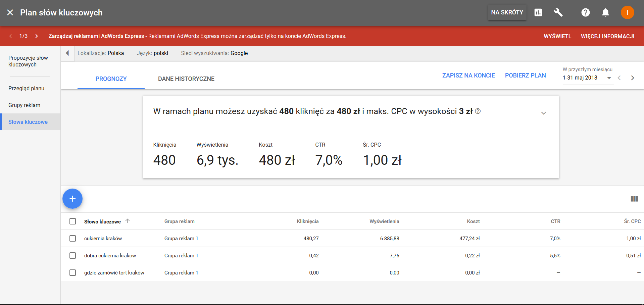Viewport: 644px width, 305px height.
Task: Sort table by Kliknięcia column header
Action: click(x=308, y=221)
